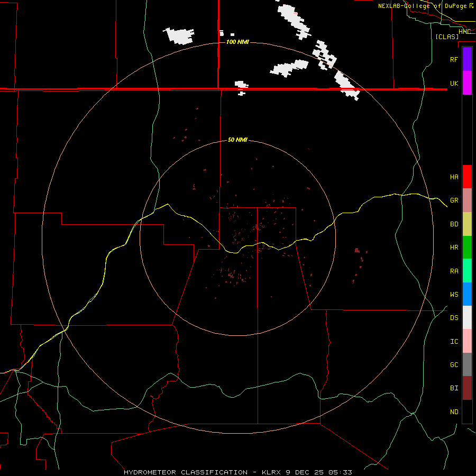The height and width of the screenshot is (476, 476).
Task: Select the BI dark-red legend swatch
Action: click(x=467, y=388)
